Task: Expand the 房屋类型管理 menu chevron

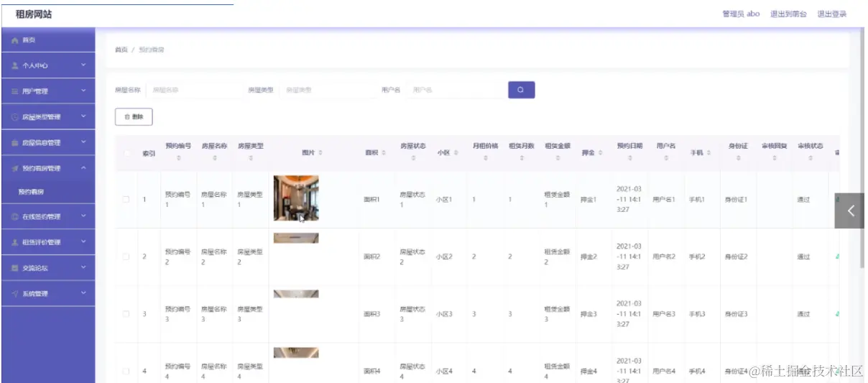Action: click(83, 116)
